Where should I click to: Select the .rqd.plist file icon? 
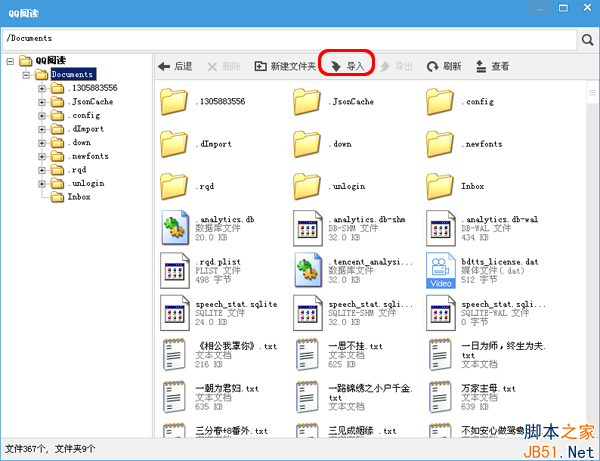(175, 270)
